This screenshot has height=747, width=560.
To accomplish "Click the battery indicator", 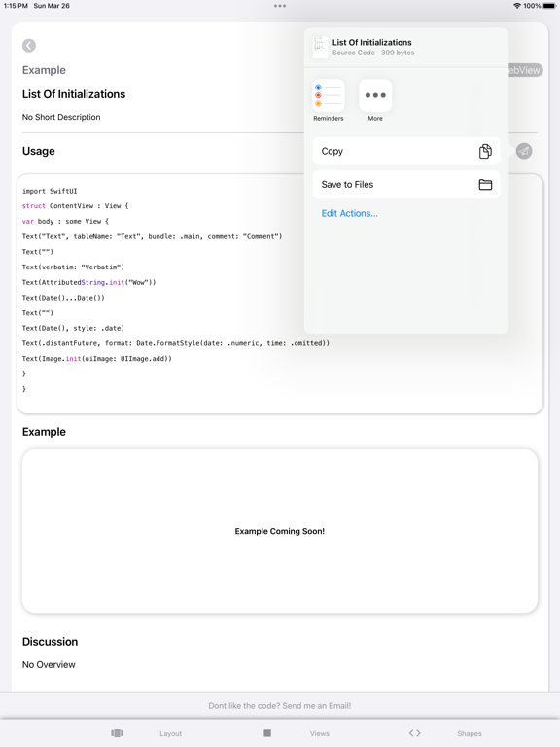I will [549, 6].
